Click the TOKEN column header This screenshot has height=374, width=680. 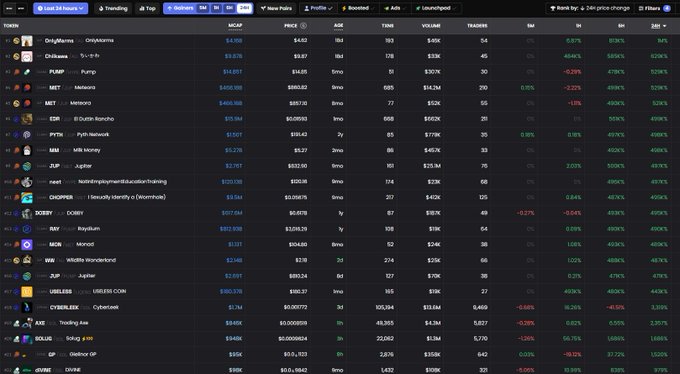click(11, 26)
